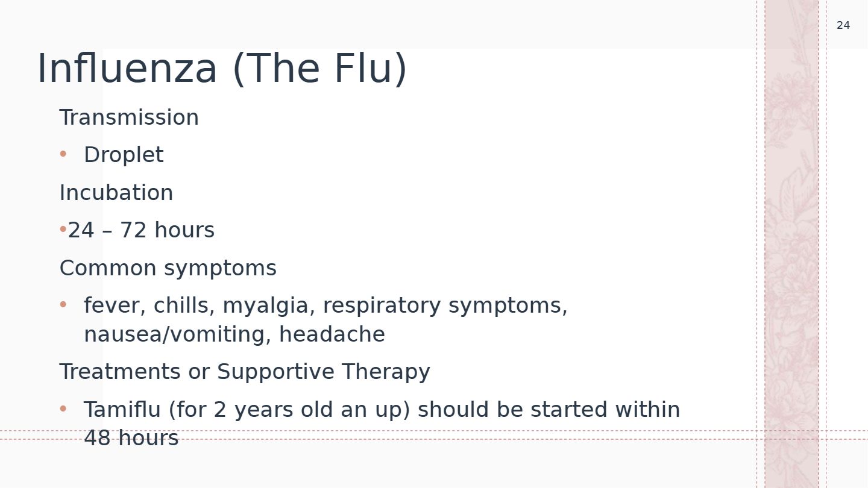The height and width of the screenshot is (488, 868).
Task: Select the word headache
Action: [x=332, y=334]
